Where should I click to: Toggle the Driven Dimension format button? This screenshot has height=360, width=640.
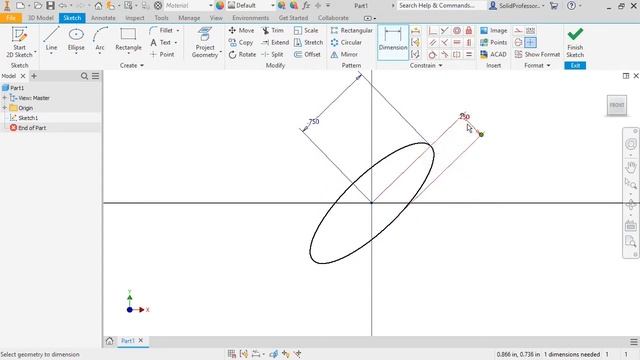pyautogui.click(x=530, y=31)
